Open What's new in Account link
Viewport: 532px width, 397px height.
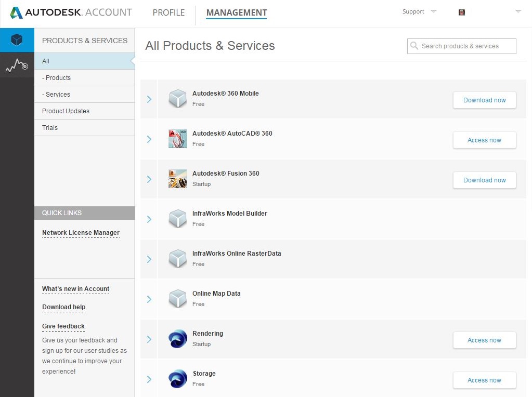pos(75,289)
